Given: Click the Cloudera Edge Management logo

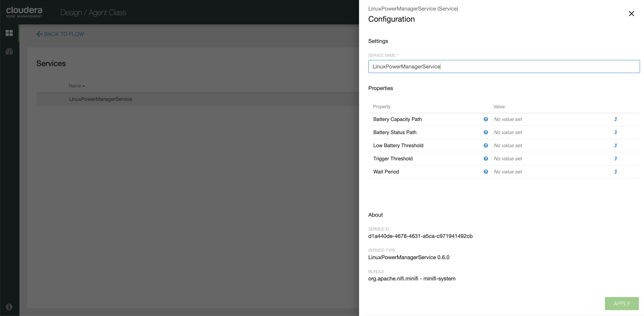Looking at the screenshot, I should click(x=24, y=12).
